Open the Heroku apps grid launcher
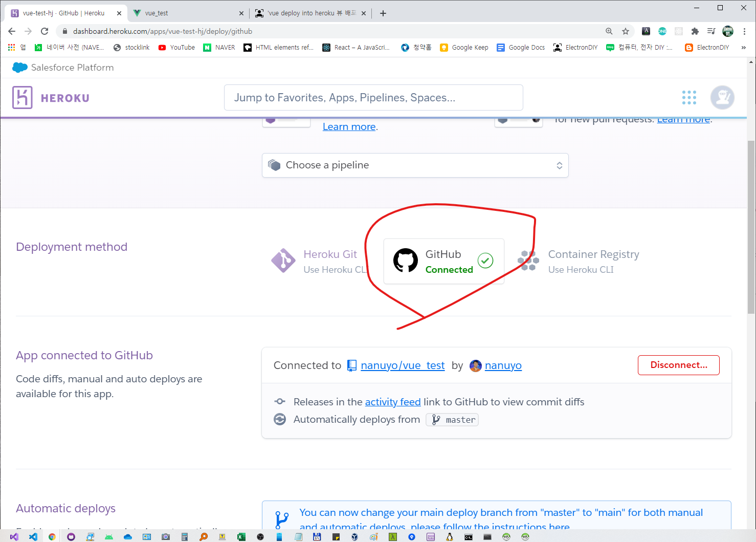 [x=689, y=97]
